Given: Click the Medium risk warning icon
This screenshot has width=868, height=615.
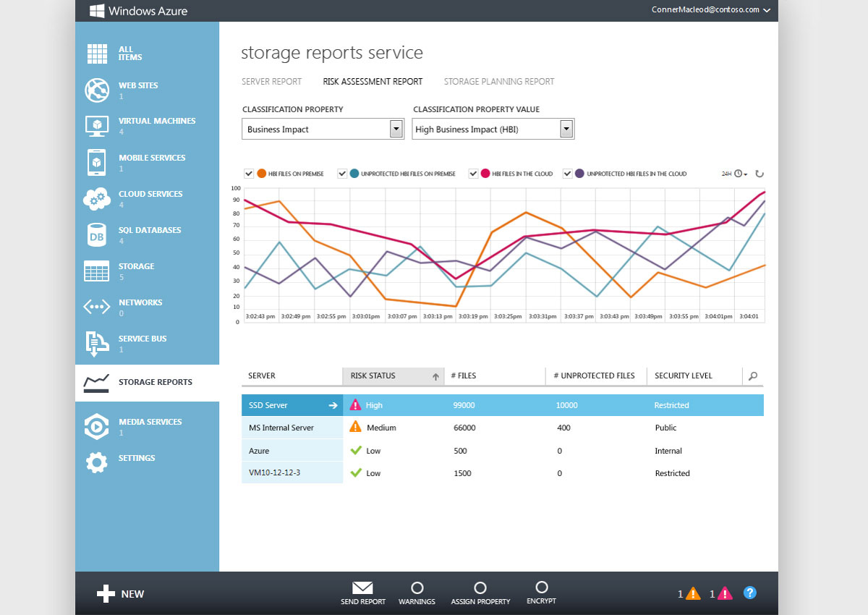Looking at the screenshot, I should point(355,427).
